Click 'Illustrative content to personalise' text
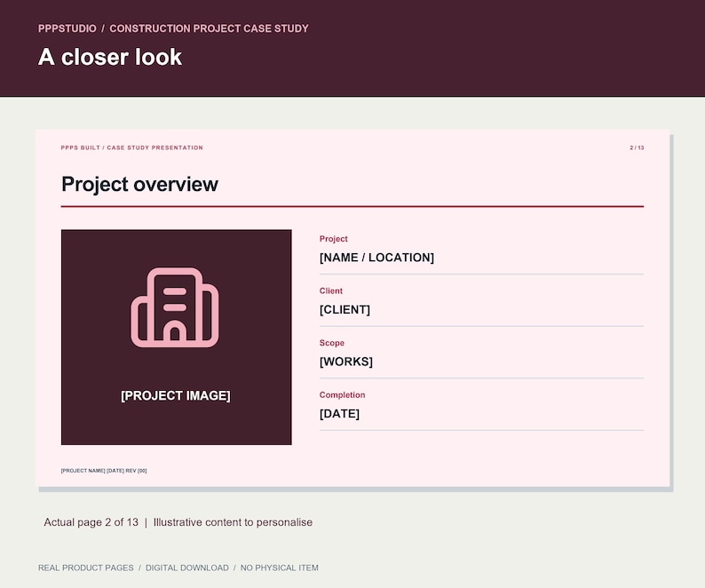The image size is (705, 588). click(x=233, y=522)
